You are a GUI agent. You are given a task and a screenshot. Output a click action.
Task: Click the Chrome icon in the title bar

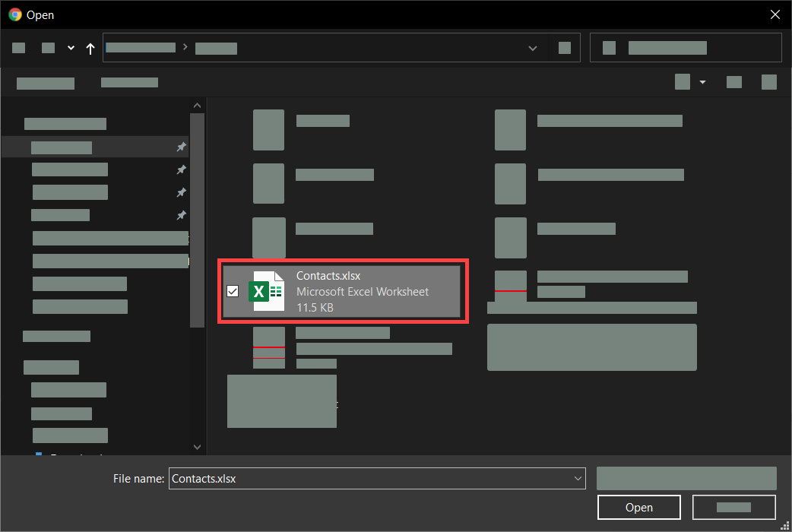click(x=14, y=14)
